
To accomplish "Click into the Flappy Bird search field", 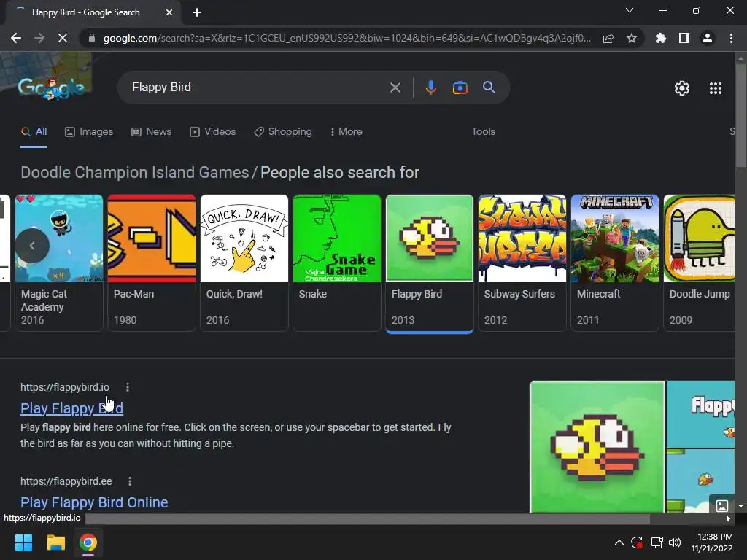I will (x=258, y=87).
